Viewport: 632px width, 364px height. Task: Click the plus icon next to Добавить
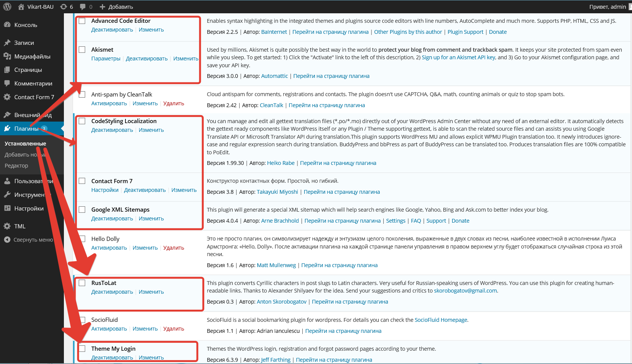102,7
